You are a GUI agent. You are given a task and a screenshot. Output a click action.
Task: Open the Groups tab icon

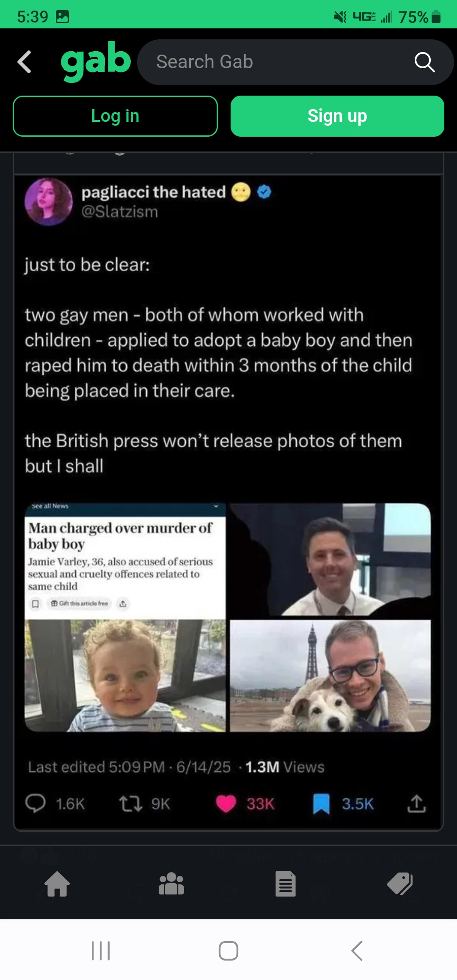pyautogui.click(x=171, y=884)
